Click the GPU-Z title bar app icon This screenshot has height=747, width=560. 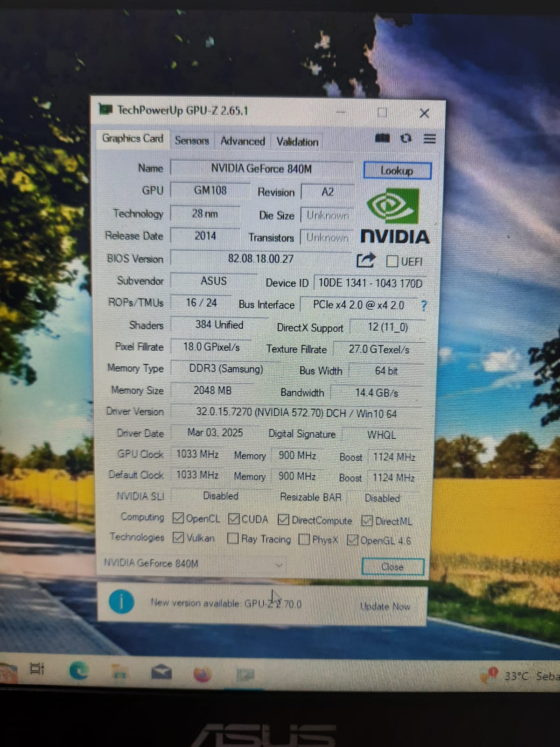coord(106,109)
